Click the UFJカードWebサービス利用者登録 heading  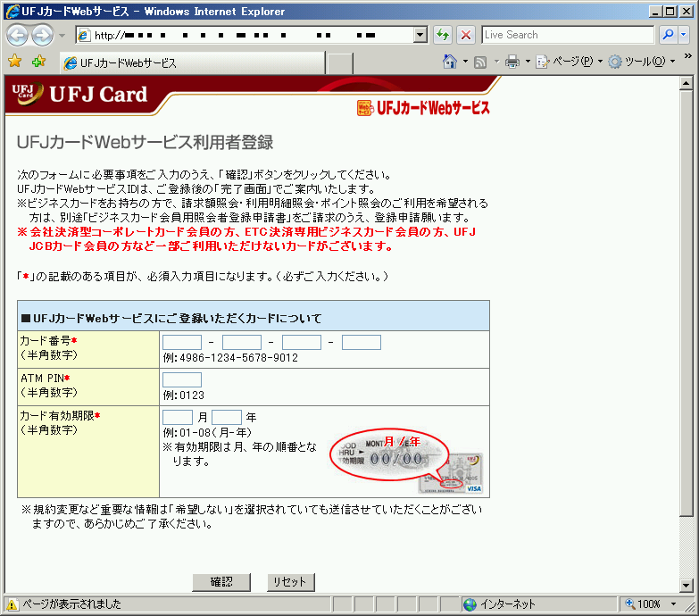pyautogui.click(x=145, y=143)
